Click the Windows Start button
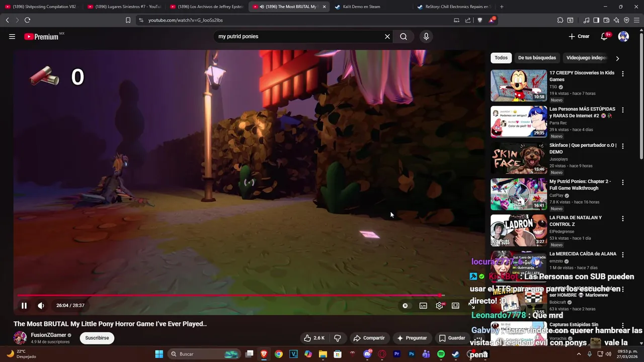Image resolution: width=644 pixels, height=362 pixels. (x=159, y=354)
